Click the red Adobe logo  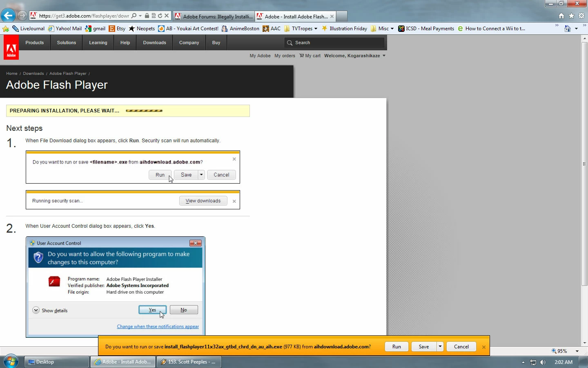[11, 47]
